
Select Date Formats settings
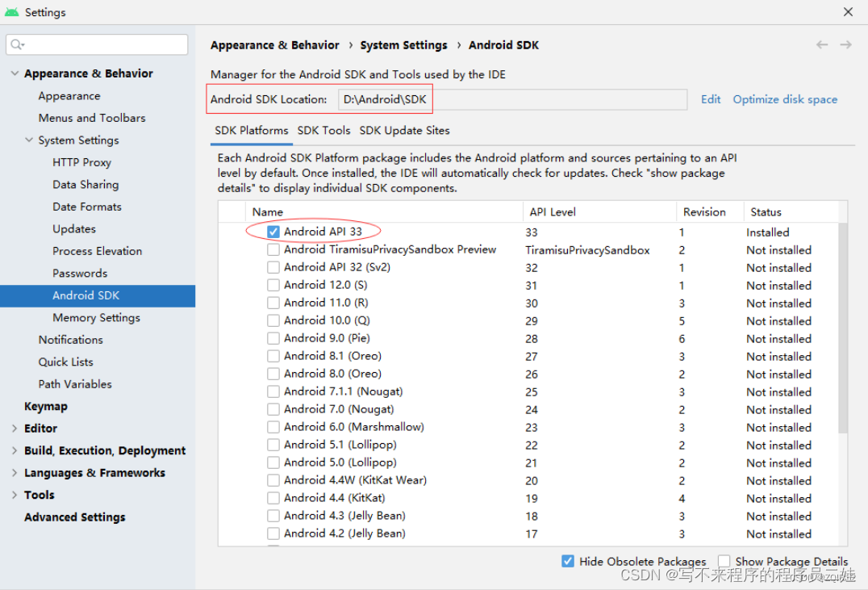pyautogui.click(x=87, y=207)
